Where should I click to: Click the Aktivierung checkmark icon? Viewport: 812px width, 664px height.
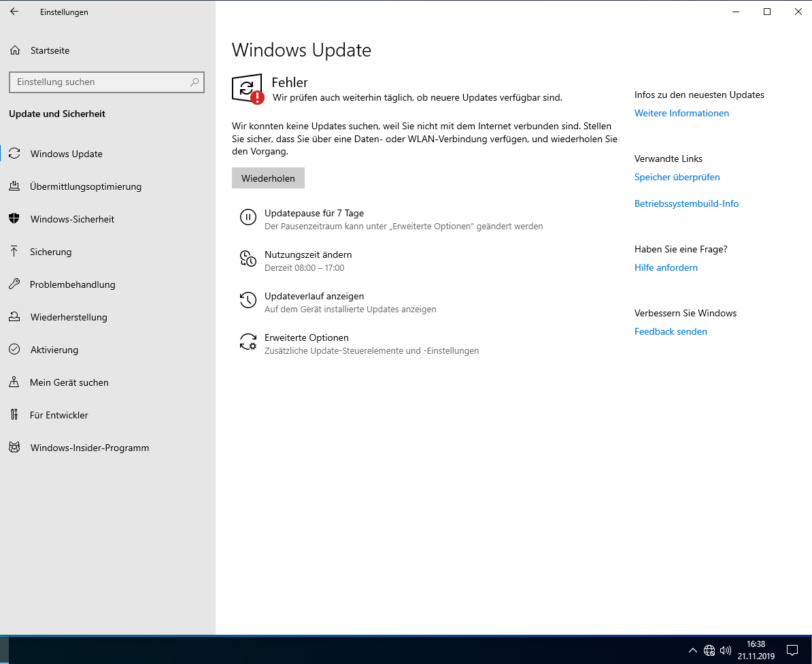[14, 349]
